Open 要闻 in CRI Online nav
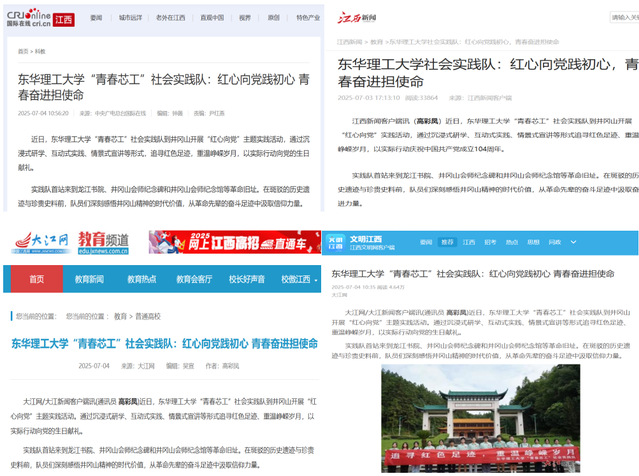Screen dimensions: 639x476 click(96, 18)
